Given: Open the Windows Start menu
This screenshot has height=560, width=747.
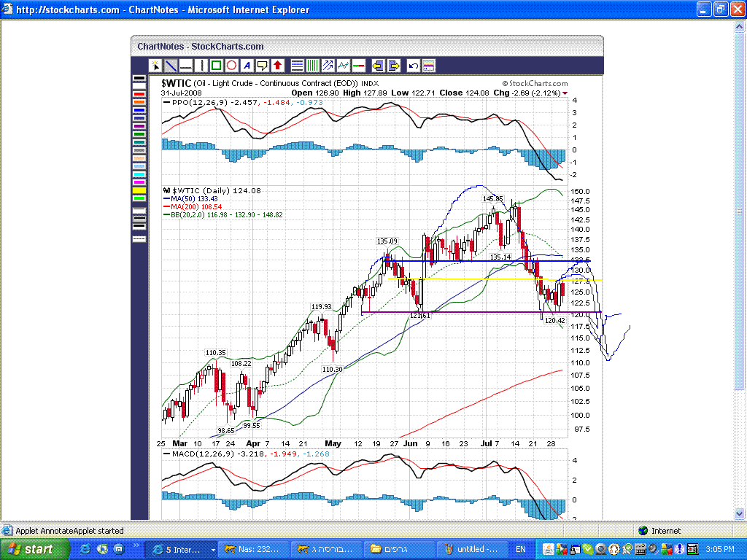Looking at the screenshot, I should (34, 550).
